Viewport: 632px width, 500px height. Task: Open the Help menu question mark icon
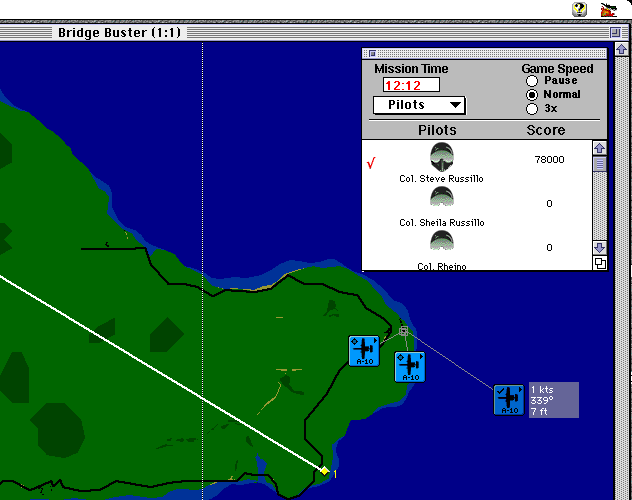tap(579, 9)
